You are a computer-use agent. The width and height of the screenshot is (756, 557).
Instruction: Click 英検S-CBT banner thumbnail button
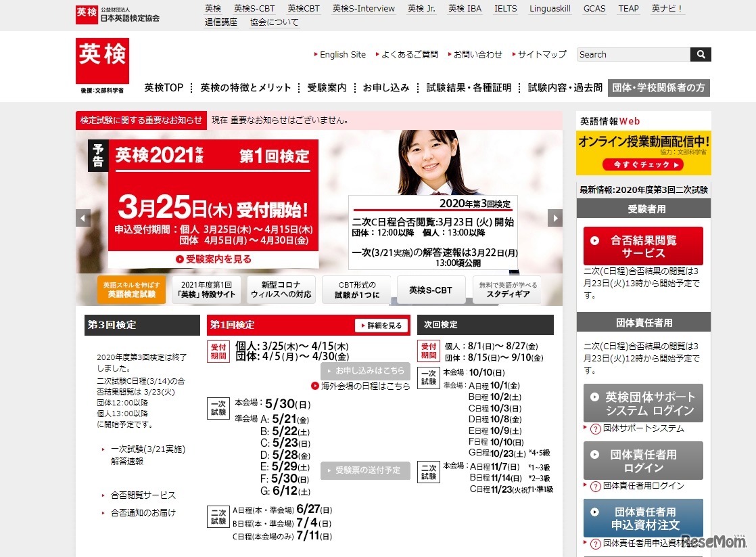coord(431,290)
